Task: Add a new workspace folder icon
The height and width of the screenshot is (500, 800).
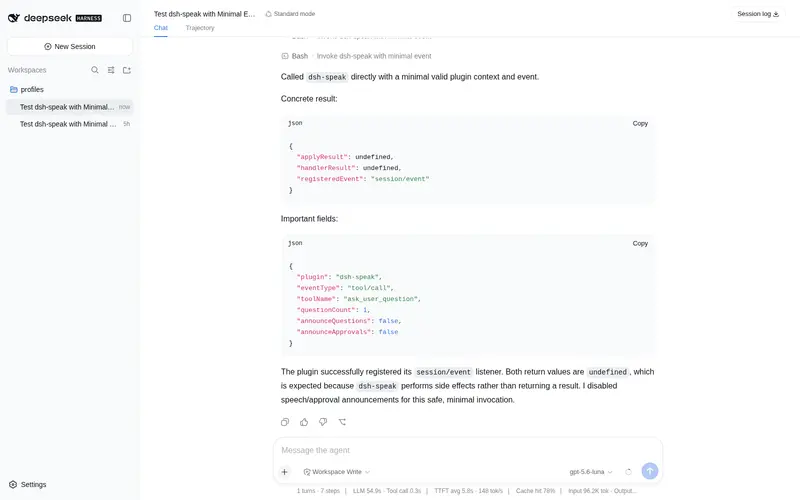Action: [x=127, y=70]
